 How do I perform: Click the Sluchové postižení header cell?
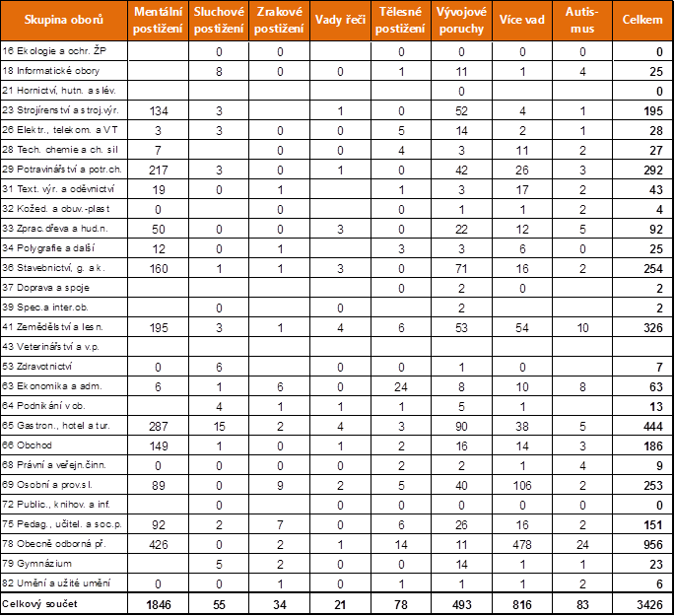coord(219,21)
